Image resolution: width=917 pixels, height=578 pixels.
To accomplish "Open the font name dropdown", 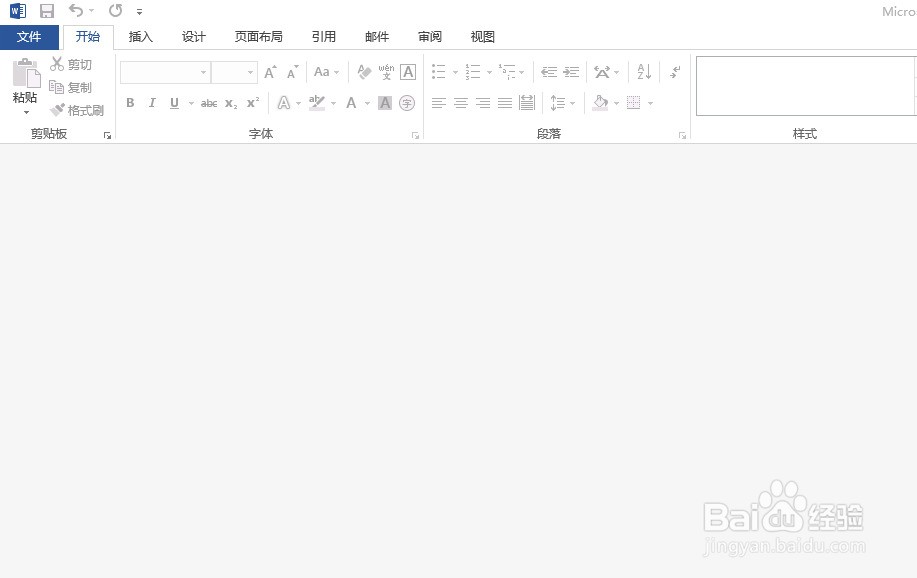I will [x=203, y=73].
